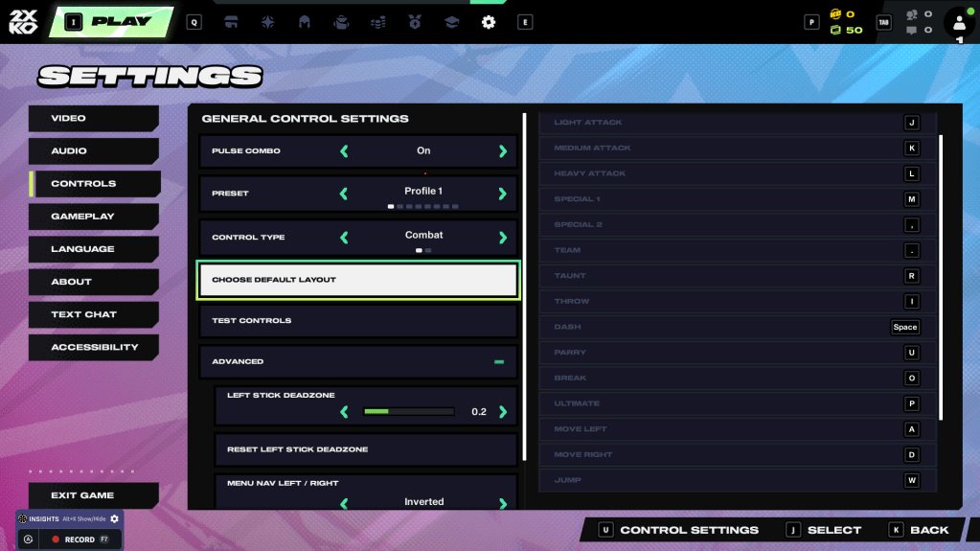Toggle Pulse Combo with left arrow
Viewport: 980px width, 551px height.
pos(345,151)
